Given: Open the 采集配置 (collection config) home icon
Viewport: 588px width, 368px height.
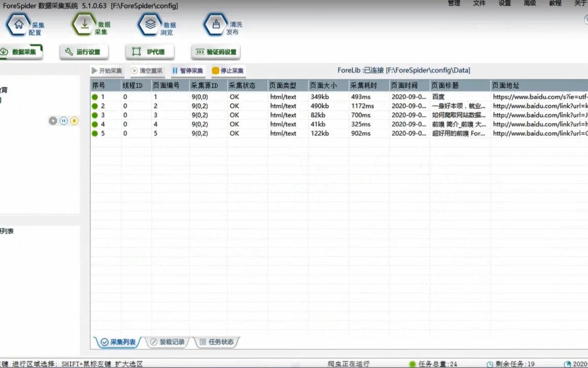Looking at the screenshot, I should [18, 24].
